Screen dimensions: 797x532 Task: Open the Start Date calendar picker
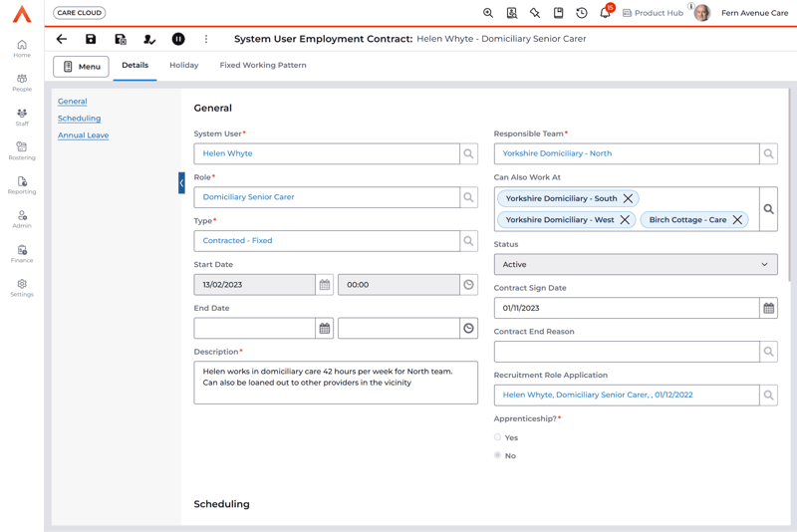[x=325, y=285]
